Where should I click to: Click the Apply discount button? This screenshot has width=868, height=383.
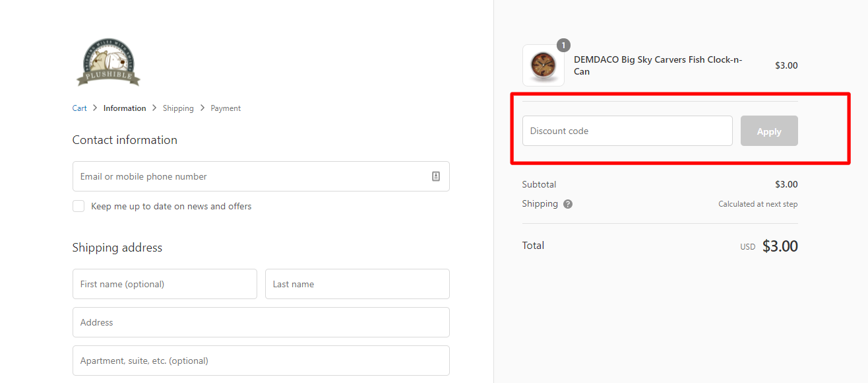[769, 131]
